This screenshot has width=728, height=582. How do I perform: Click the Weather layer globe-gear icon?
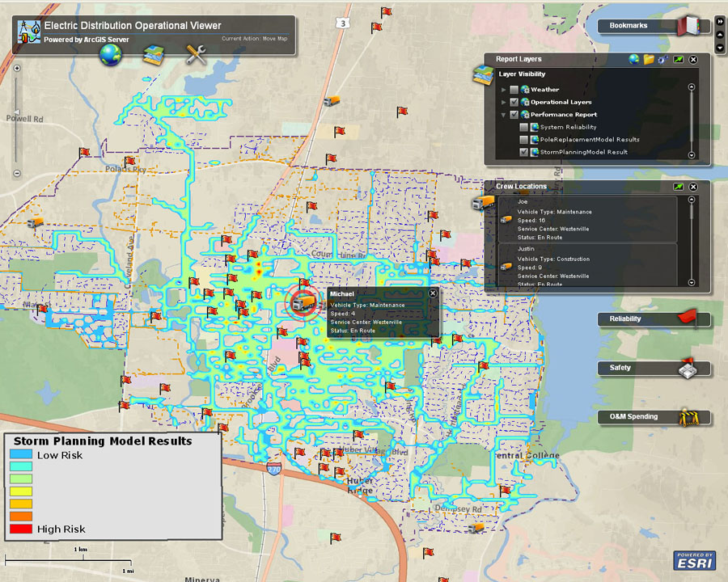tap(525, 90)
